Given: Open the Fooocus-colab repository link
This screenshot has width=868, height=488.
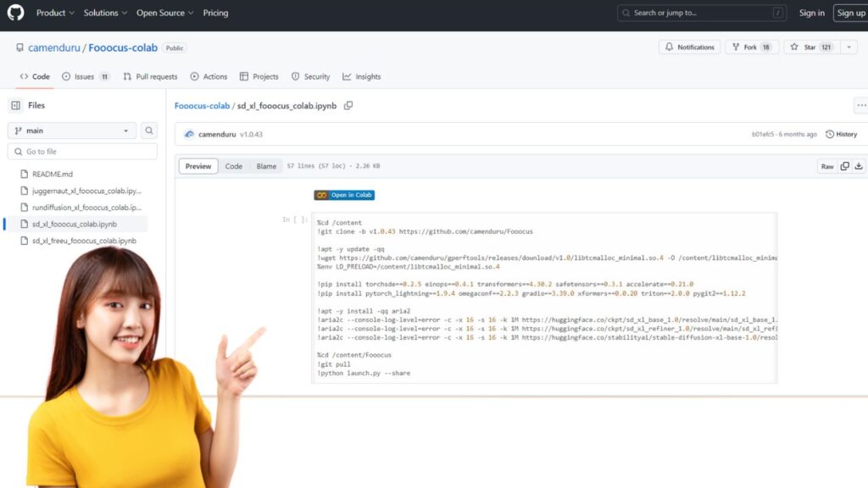Looking at the screenshot, I should click(123, 47).
